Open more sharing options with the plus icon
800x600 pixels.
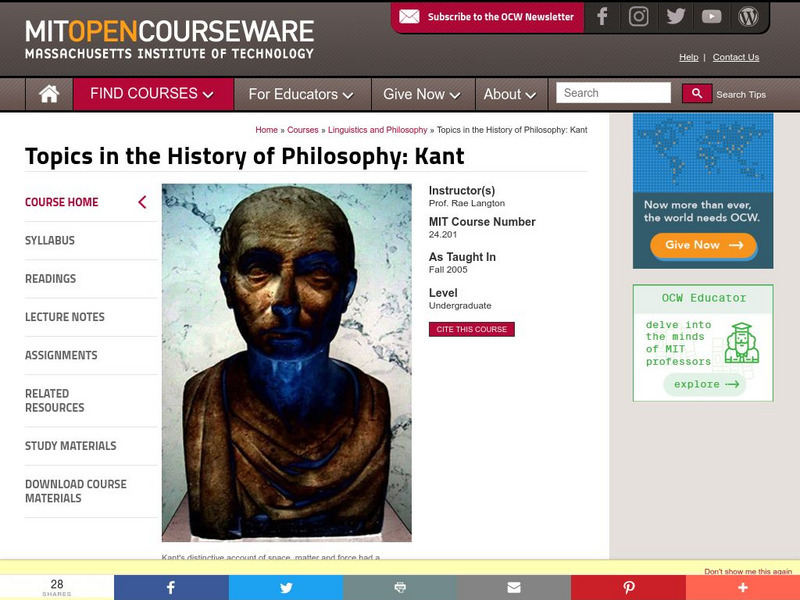pyautogui.click(x=742, y=587)
